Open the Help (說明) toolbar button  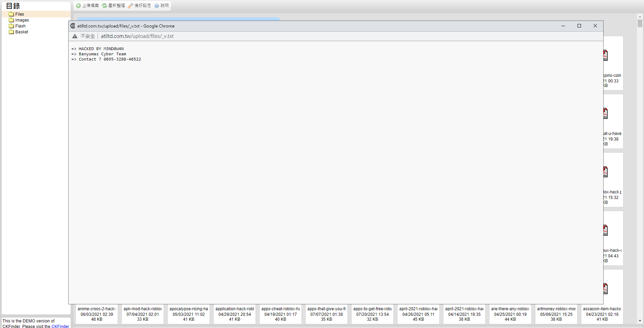point(162,6)
